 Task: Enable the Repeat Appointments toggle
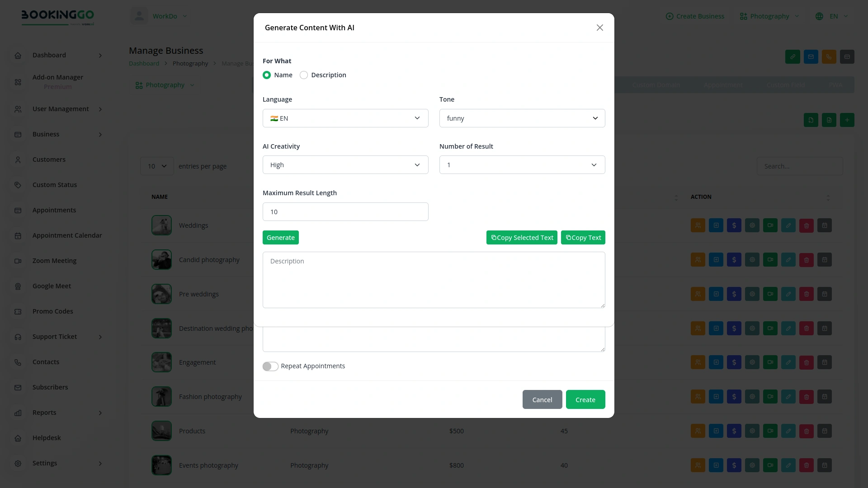[x=270, y=366]
